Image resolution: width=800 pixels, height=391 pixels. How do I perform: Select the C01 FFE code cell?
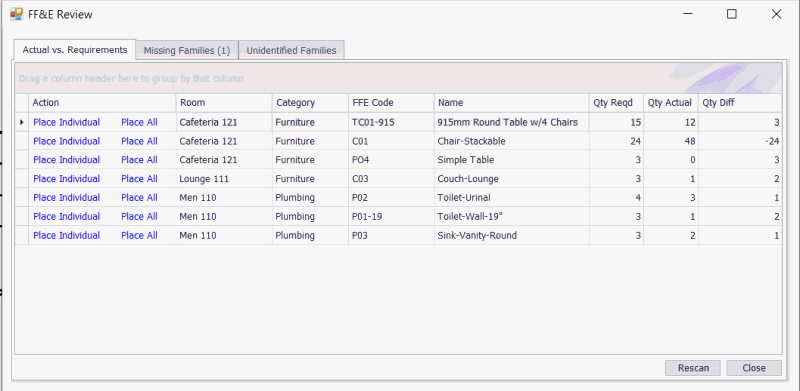point(391,141)
